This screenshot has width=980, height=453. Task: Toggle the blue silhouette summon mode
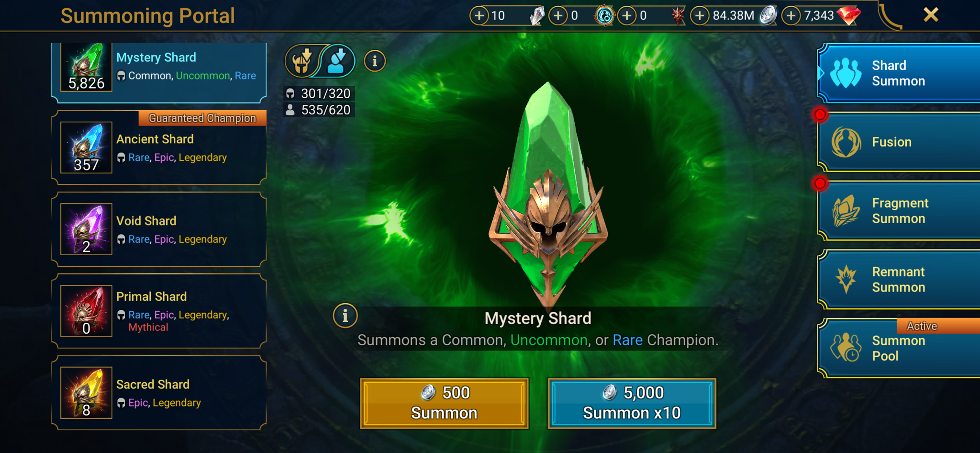338,61
